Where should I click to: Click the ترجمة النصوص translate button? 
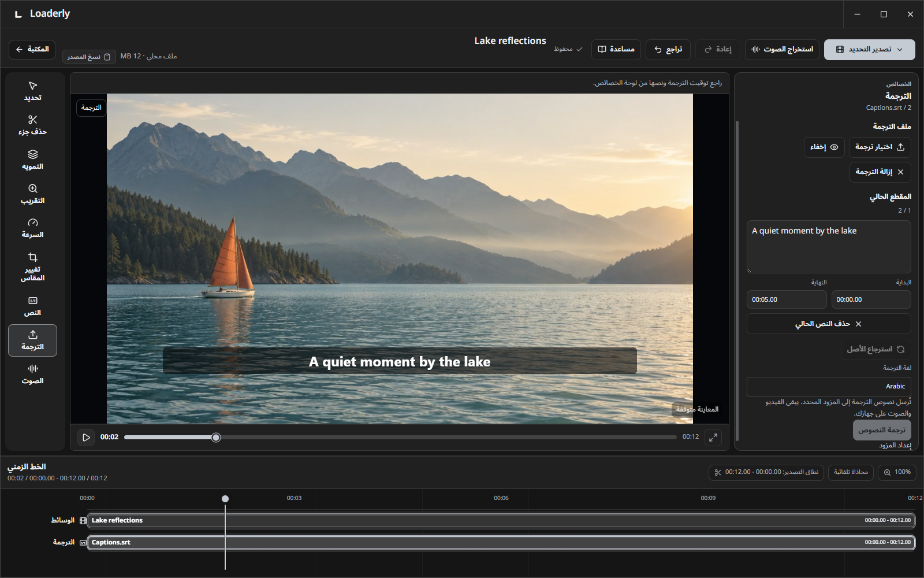(x=882, y=430)
